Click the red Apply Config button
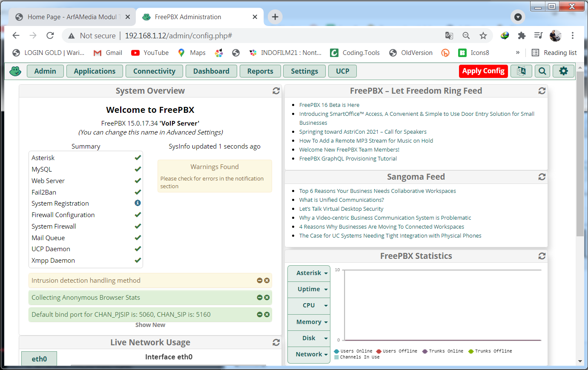 coord(483,71)
